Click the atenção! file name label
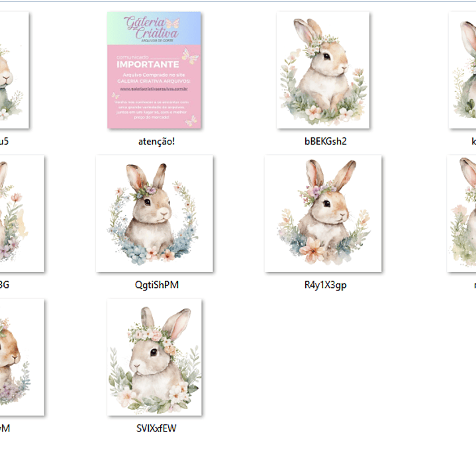 click(156, 141)
